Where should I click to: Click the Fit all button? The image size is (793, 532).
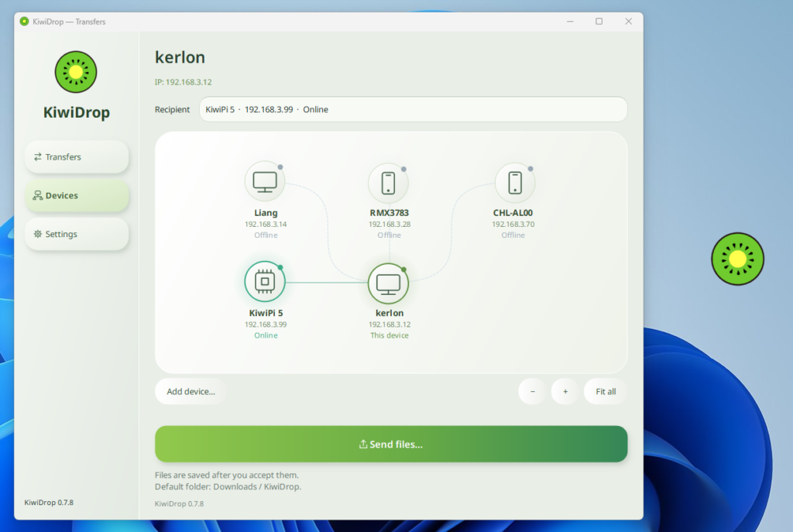coord(606,391)
